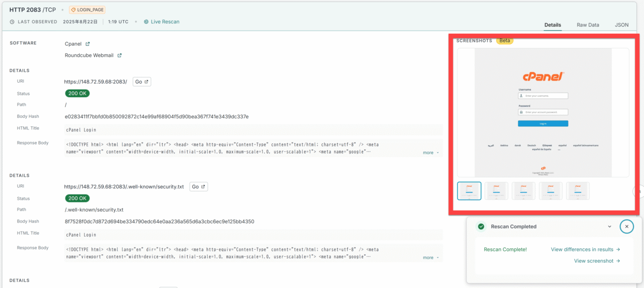The image size is (644, 288).
Task: Click the Rescan Complete! green text
Action: point(505,249)
